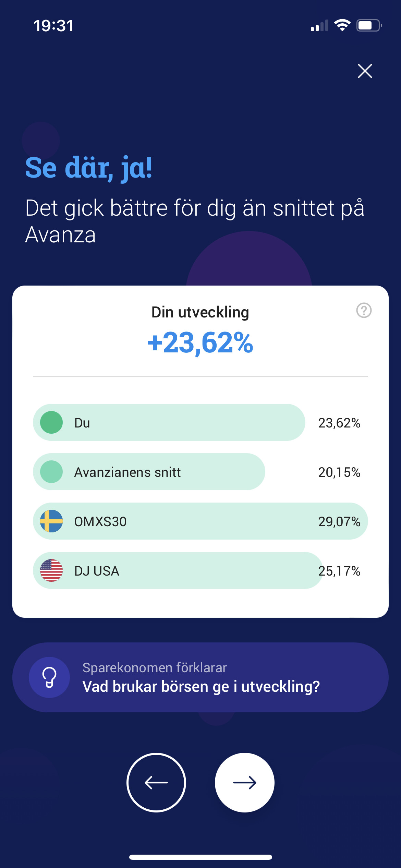401x868 pixels.
Task: Tap the green circle beside Du
Action: point(51,422)
